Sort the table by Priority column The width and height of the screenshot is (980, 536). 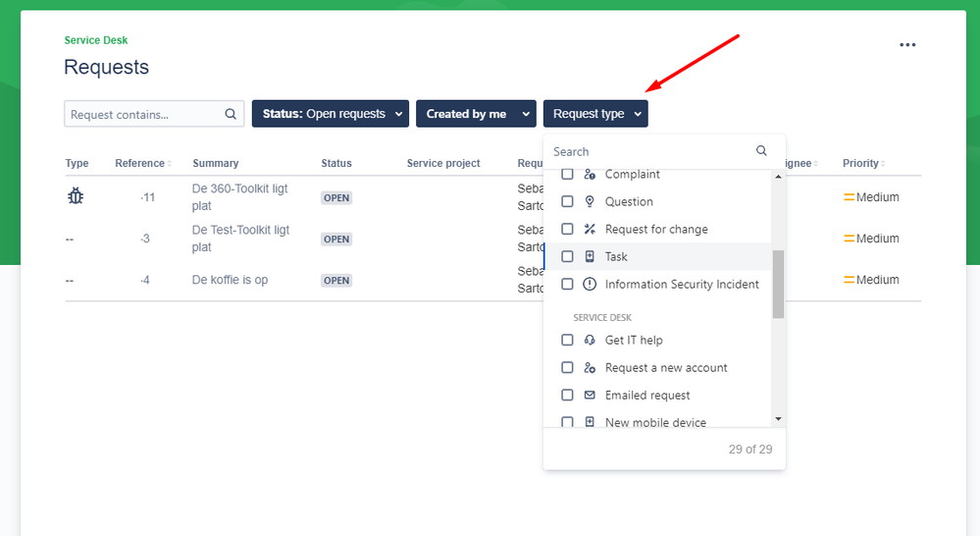click(863, 163)
